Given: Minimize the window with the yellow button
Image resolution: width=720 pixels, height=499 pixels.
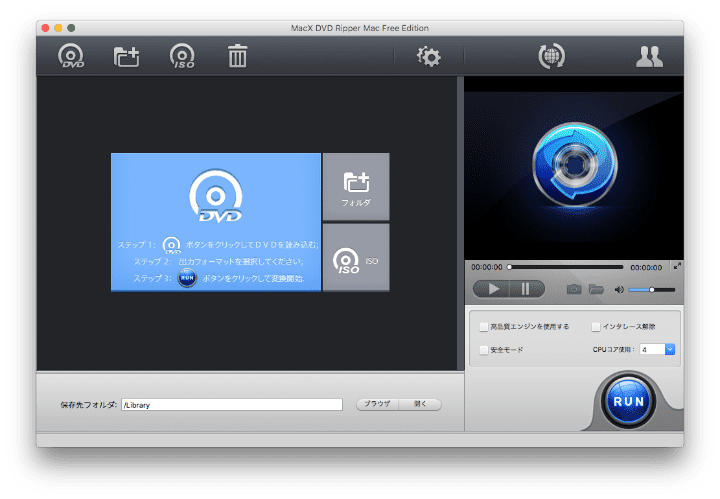Looking at the screenshot, I should point(58,28).
